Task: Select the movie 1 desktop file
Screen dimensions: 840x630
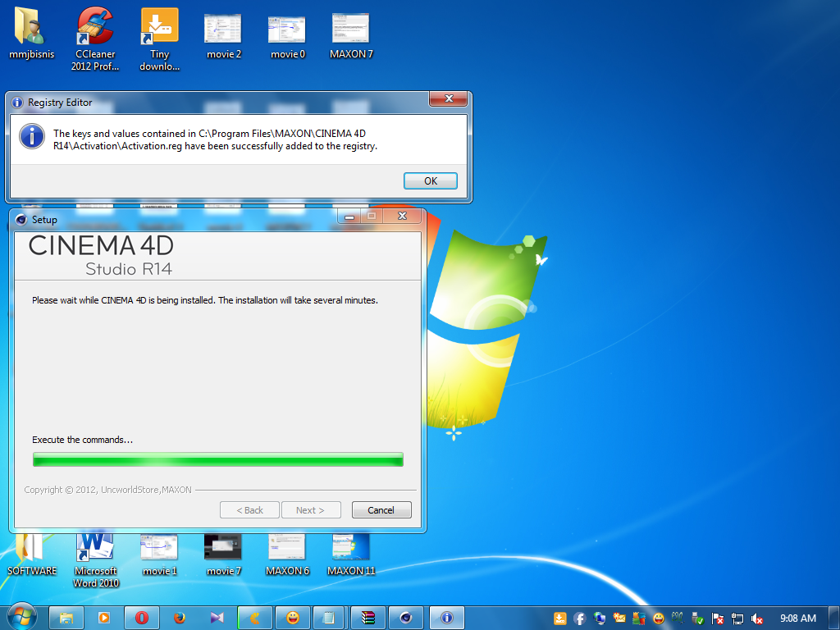Action: 160,555
